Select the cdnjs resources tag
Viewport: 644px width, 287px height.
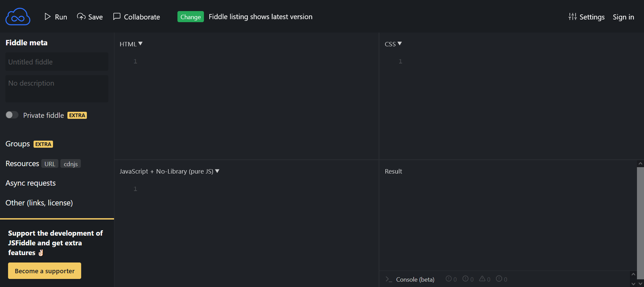tap(70, 164)
